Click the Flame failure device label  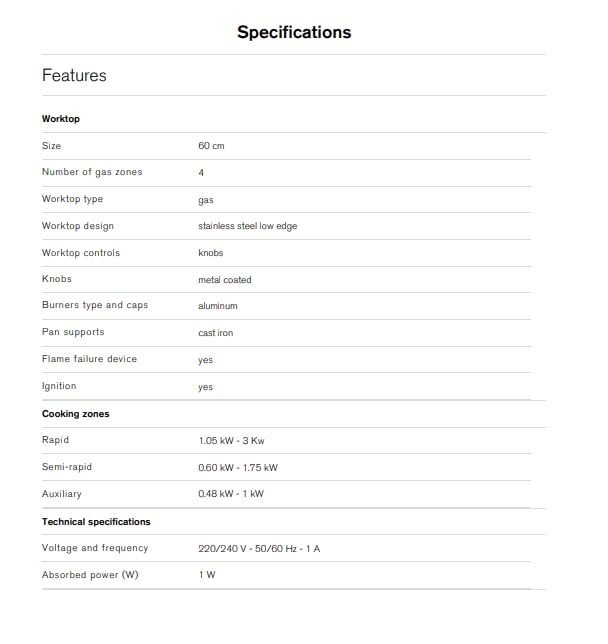click(x=90, y=359)
